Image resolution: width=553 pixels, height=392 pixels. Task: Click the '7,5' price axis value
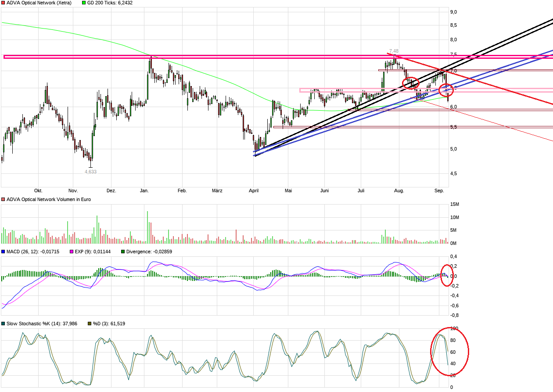[454, 54]
